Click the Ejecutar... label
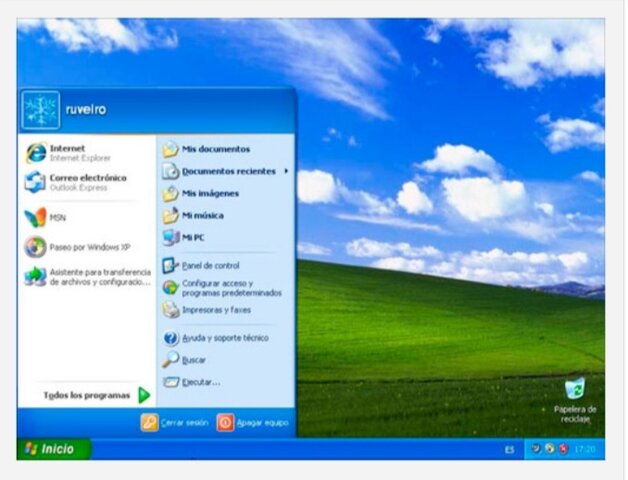The height and width of the screenshot is (480, 628). (x=201, y=382)
